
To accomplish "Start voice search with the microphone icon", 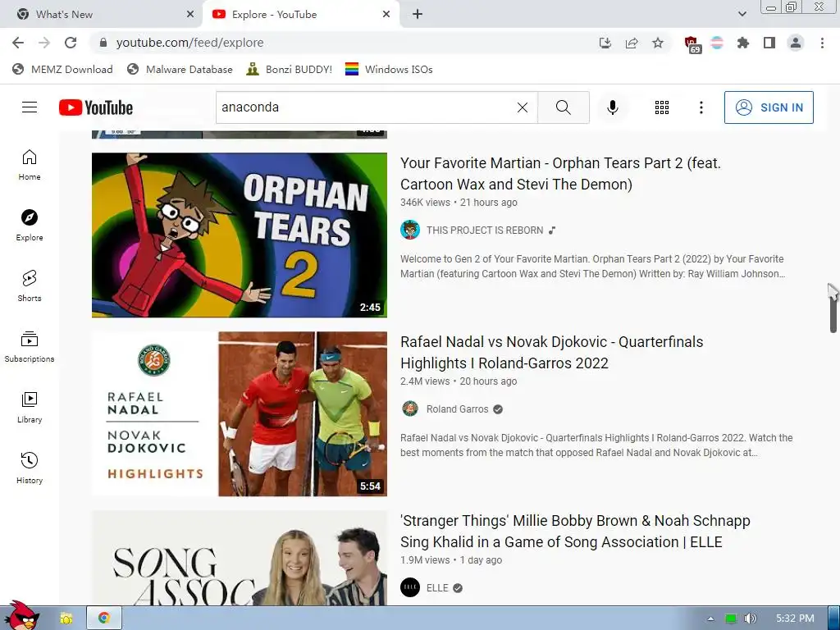I will (x=612, y=107).
